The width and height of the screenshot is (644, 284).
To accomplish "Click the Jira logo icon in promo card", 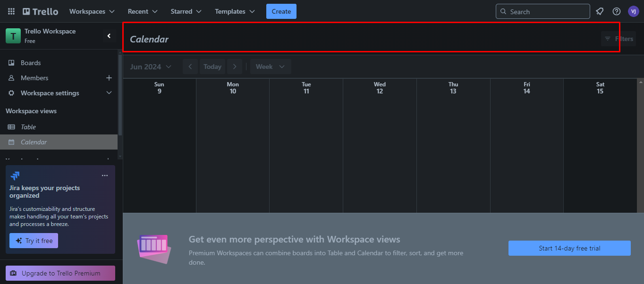I will point(15,176).
